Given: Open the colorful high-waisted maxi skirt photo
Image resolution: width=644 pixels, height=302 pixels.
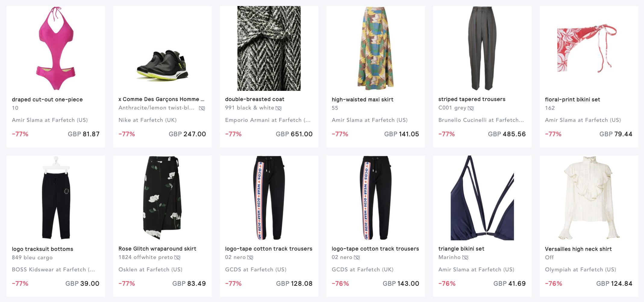Looking at the screenshot, I should click(x=376, y=48).
